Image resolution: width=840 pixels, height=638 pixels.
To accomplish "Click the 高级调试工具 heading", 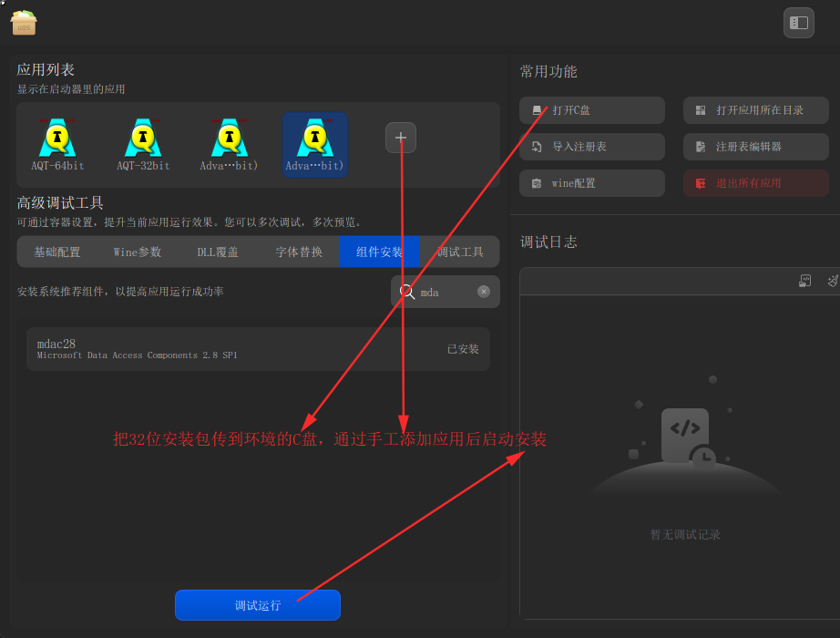I will tap(60, 202).
